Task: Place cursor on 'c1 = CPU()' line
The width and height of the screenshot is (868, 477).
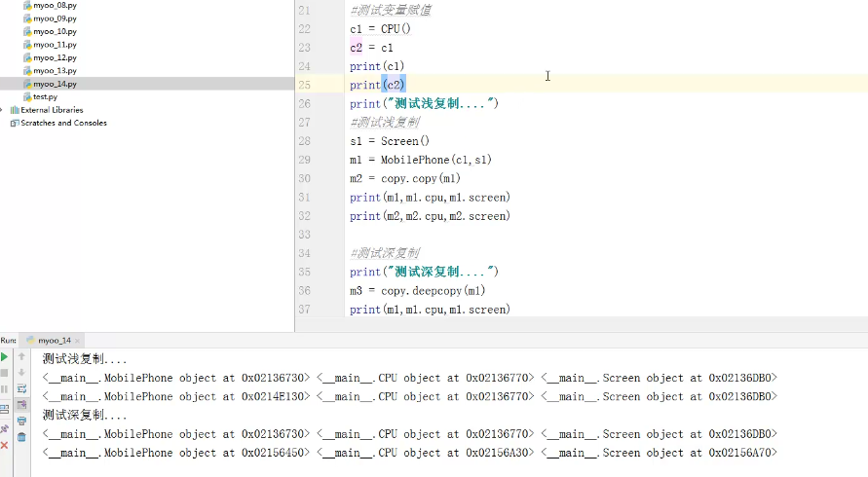Action: point(380,29)
